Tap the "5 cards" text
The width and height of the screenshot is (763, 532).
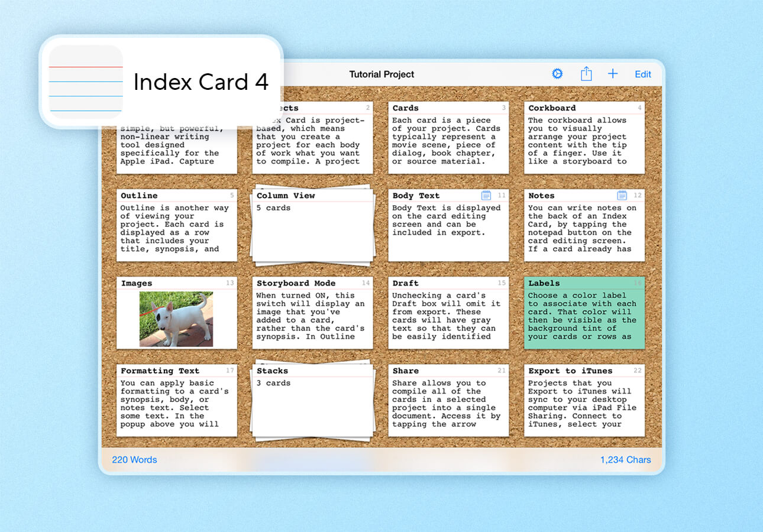click(273, 208)
